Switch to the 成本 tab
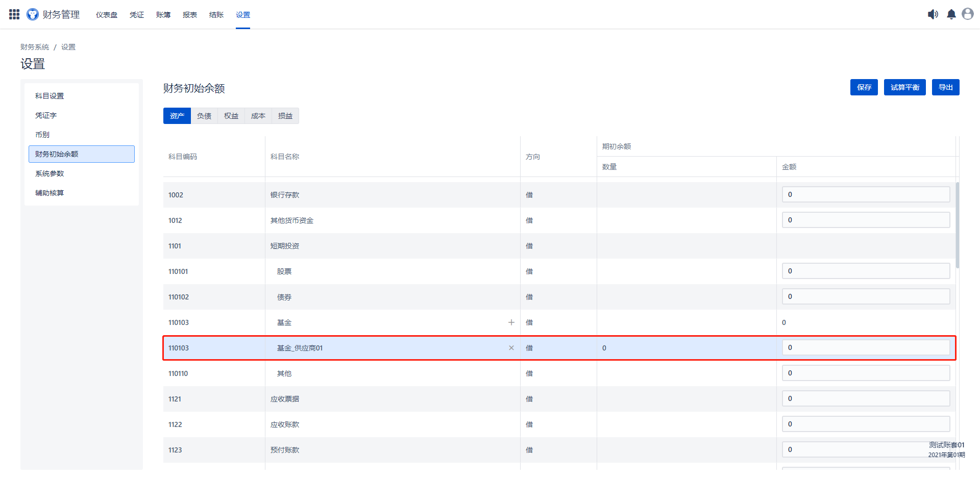Screen dimensions: 980x478 coord(258,116)
